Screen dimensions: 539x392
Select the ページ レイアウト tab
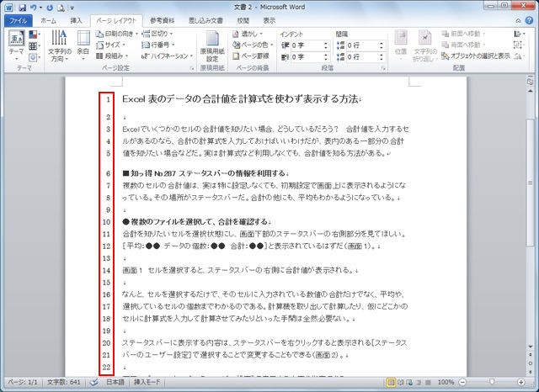tap(116, 20)
